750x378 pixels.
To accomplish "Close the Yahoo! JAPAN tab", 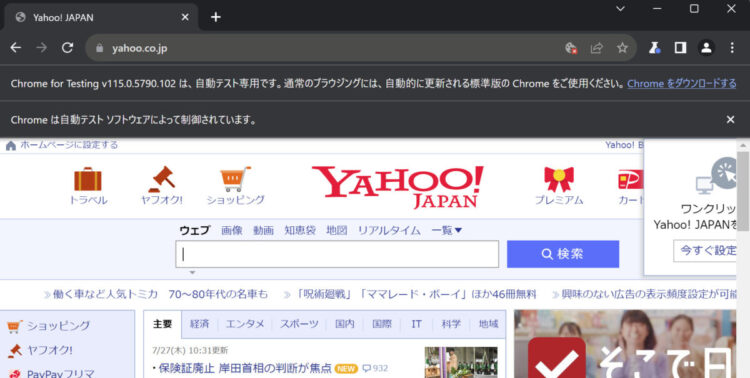I will coord(185,17).
